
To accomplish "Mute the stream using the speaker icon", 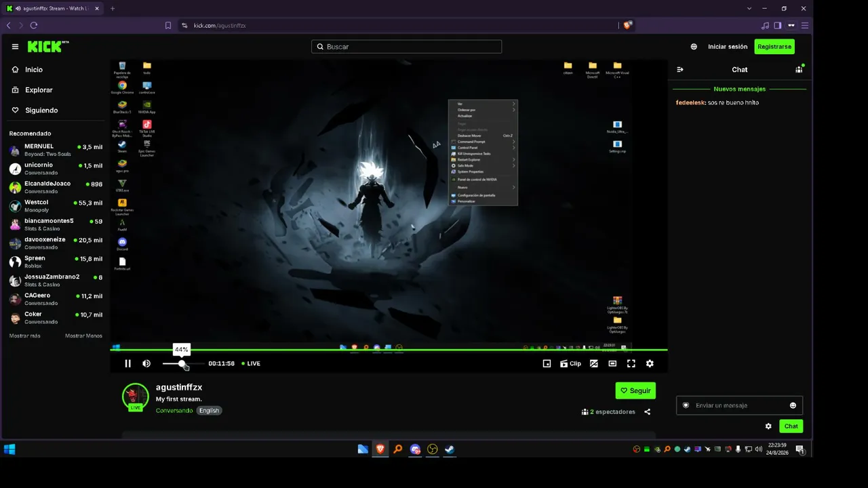I will [146, 363].
